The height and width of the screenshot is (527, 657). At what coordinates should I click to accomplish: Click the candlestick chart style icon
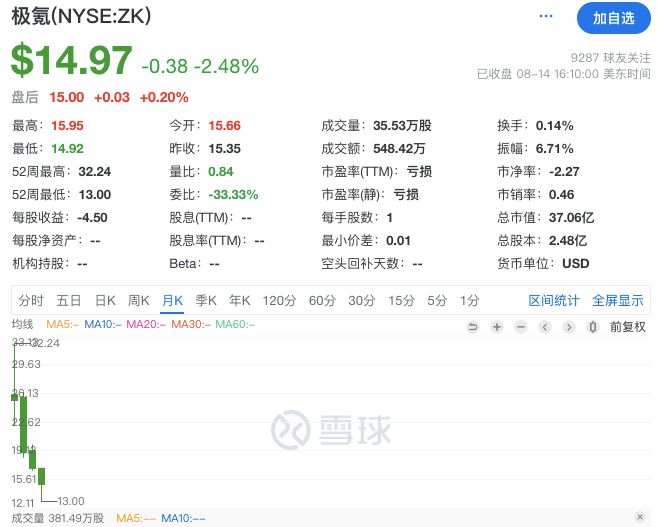(x=592, y=327)
